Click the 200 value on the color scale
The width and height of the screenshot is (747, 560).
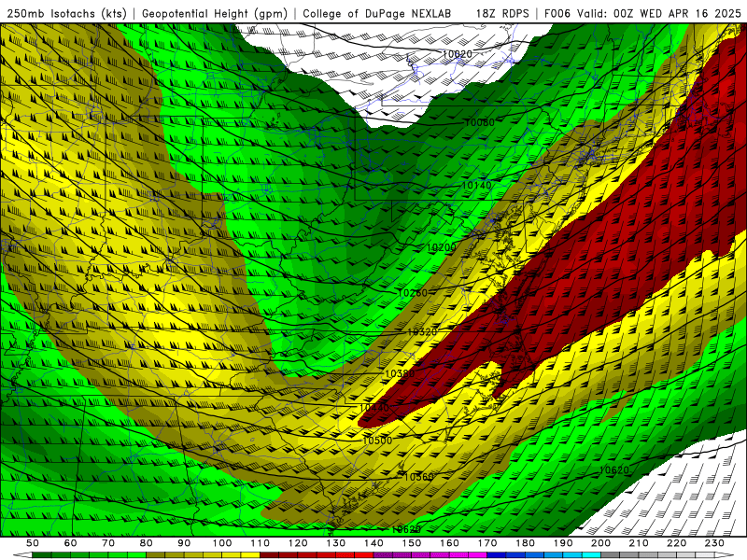tap(601, 543)
